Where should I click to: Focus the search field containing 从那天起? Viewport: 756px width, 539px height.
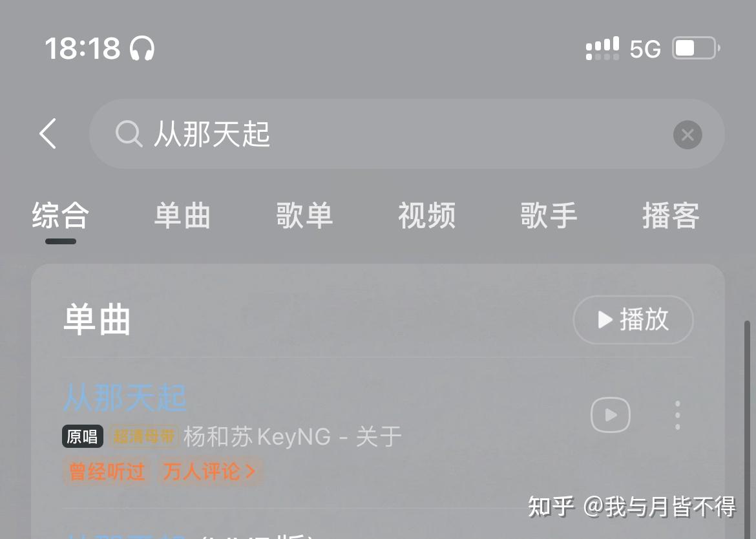(406, 134)
